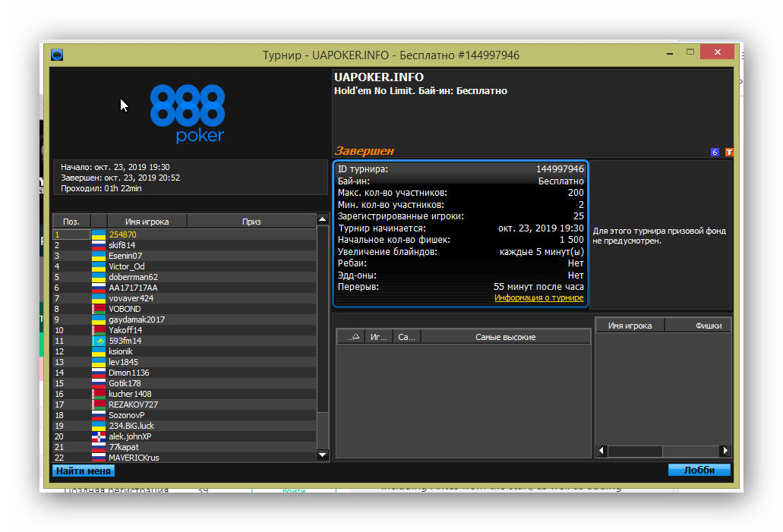Click the flag next to Gotik178

(99, 384)
